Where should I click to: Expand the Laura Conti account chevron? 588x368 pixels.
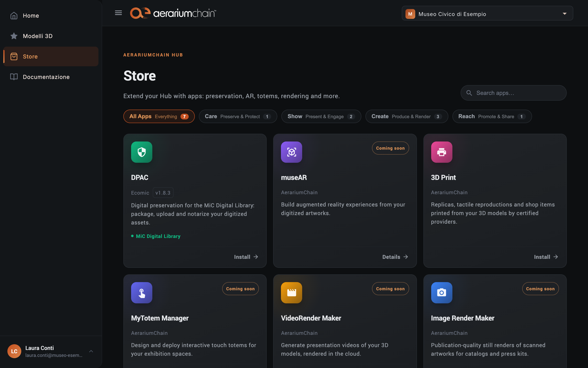point(91,351)
